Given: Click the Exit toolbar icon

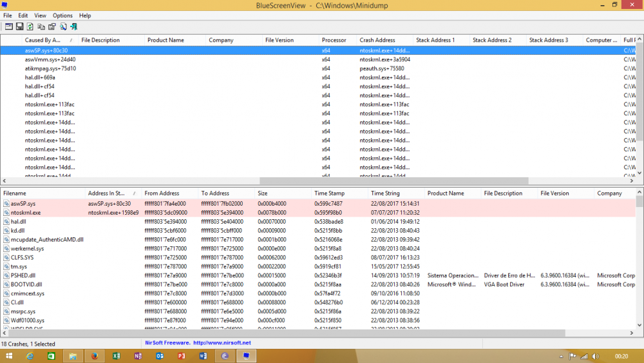Looking at the screenshot, I should (73, 26).
